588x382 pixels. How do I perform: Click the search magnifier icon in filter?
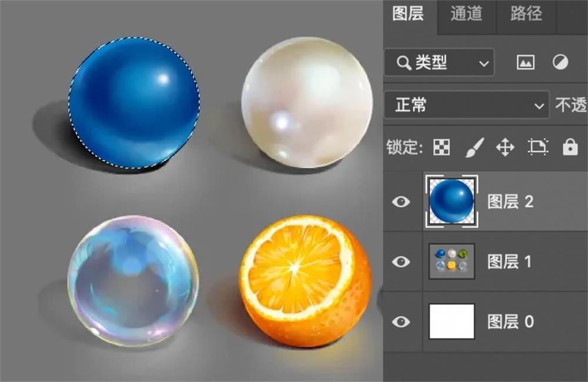[x=403, y=63]
